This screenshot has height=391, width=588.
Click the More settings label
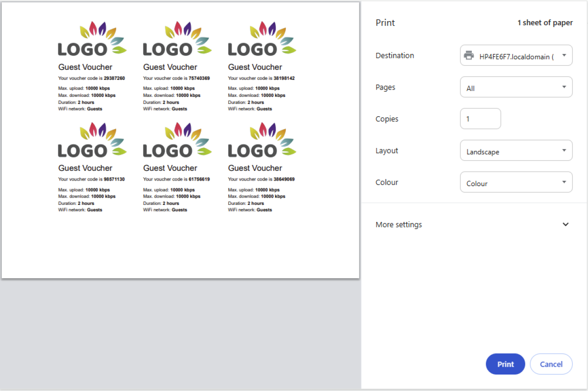tap(398, 225)
